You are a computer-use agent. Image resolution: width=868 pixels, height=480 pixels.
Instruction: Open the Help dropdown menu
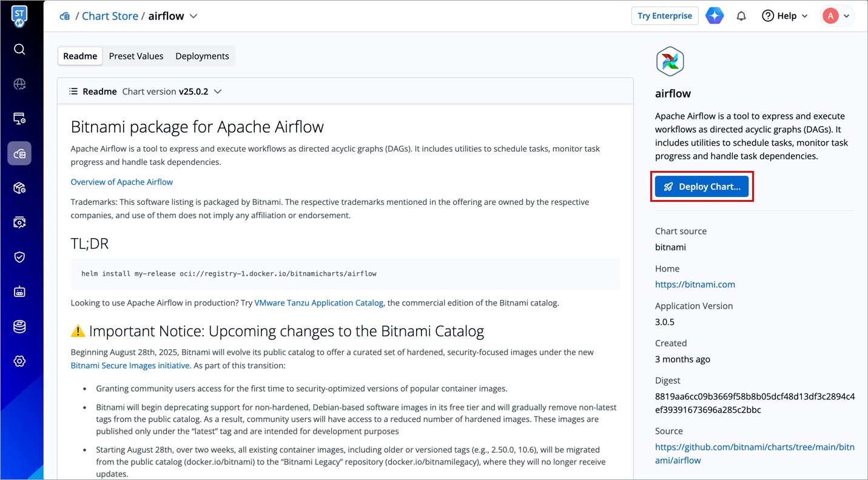coord(785,16)
